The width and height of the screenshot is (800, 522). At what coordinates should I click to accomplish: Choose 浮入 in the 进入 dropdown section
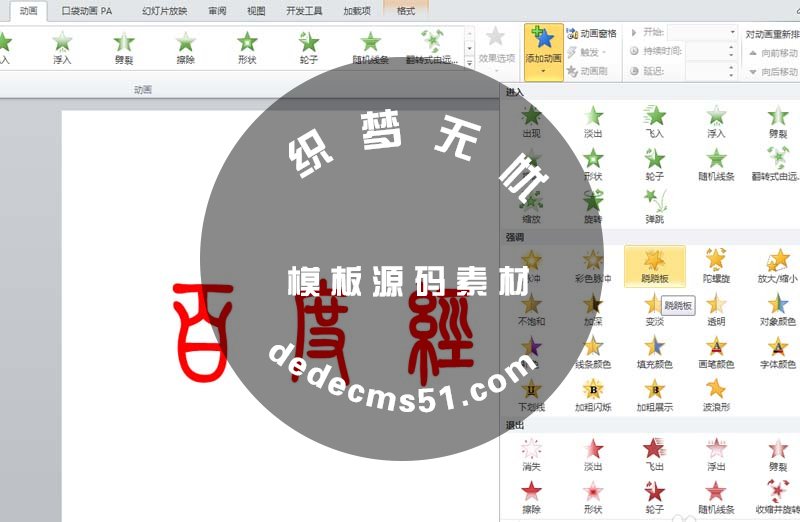pyautogui.click(x=716, y=121)
